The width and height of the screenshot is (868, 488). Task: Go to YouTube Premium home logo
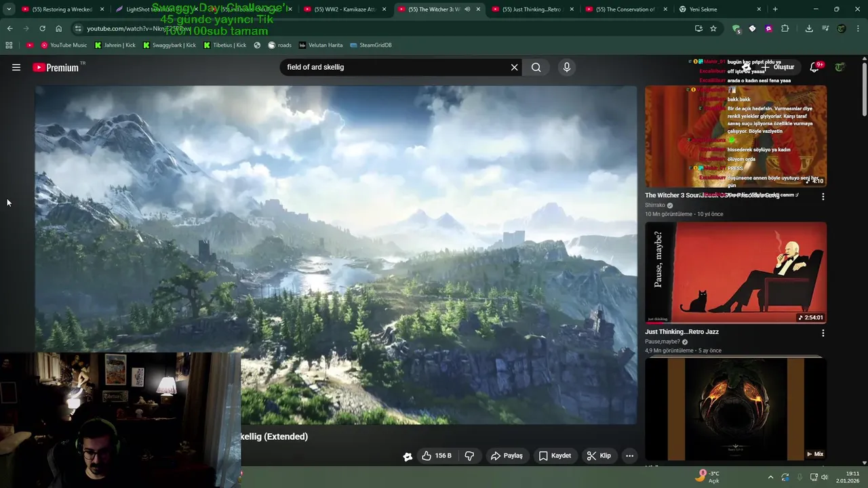[x=56, y=67]
